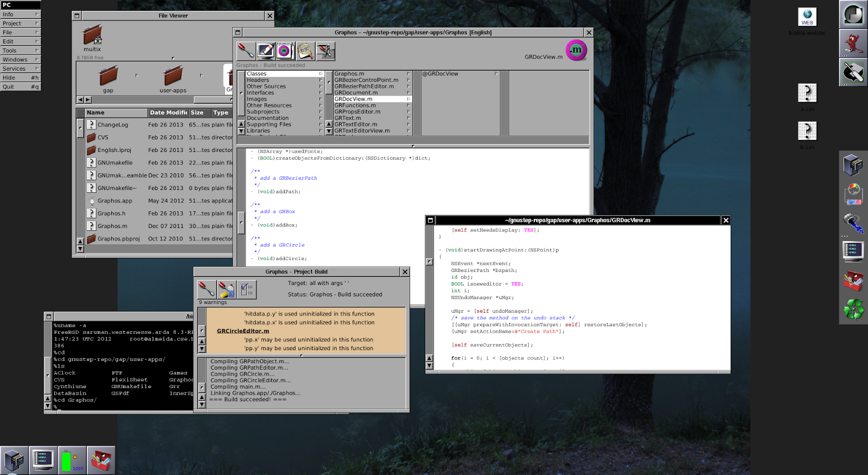Select @GRDocView in the browser column

(x=460, y=74)
